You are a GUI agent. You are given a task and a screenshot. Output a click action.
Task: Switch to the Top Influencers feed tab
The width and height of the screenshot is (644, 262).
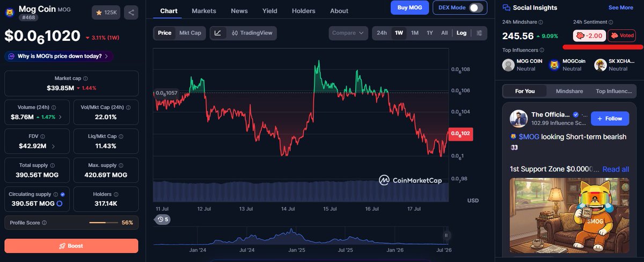pyautogui.click(x=614, y=91)
